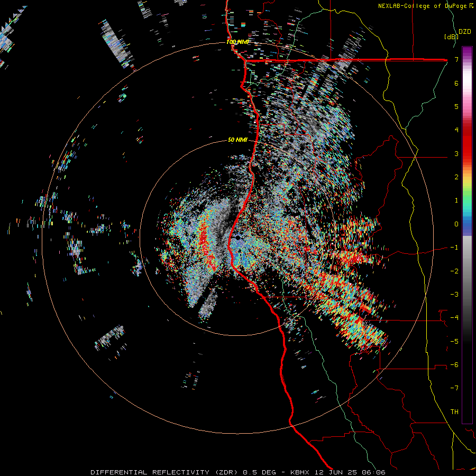
Task: Click the 4 dB tick label on the scale
Action: point(456,130)
